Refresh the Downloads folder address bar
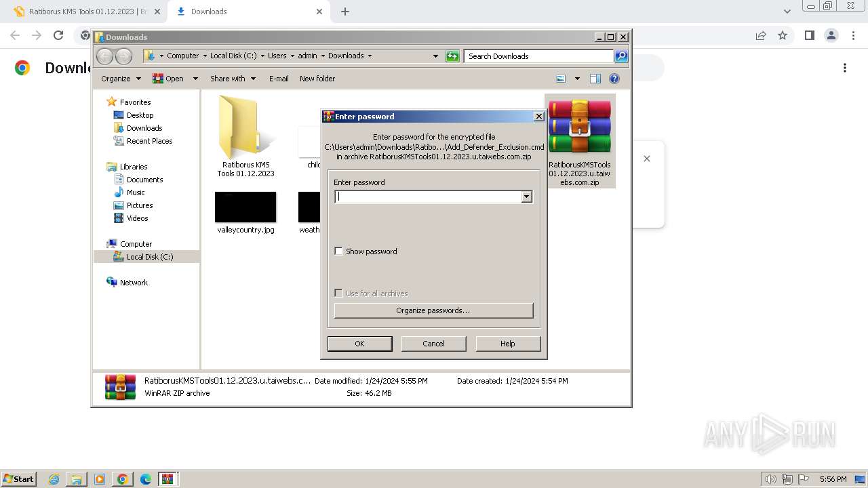This screenshot has width=868, height=488. point(452,56)
